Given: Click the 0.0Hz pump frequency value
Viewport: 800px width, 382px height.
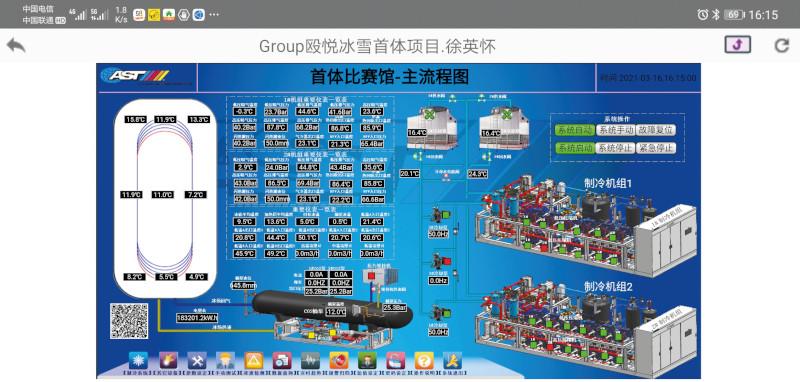Looking at the screenshot, I should [x=439, y=281].
